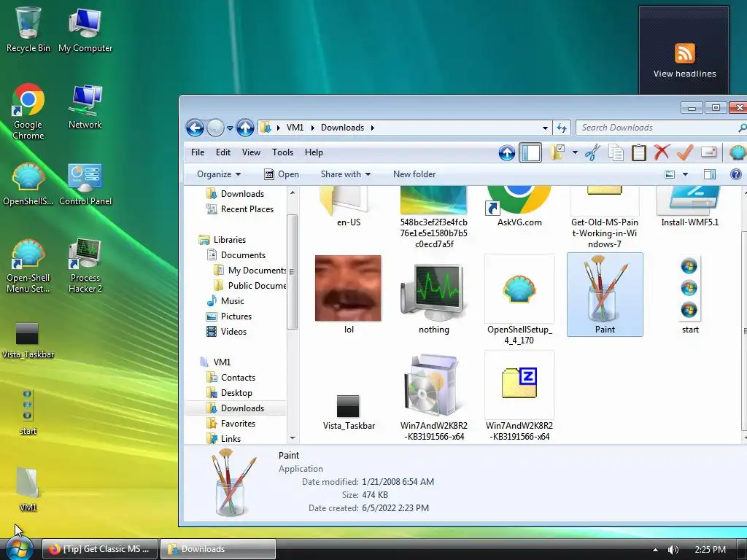
Task: Select Recent Places in the navigation pane
Action: [240, 209]
